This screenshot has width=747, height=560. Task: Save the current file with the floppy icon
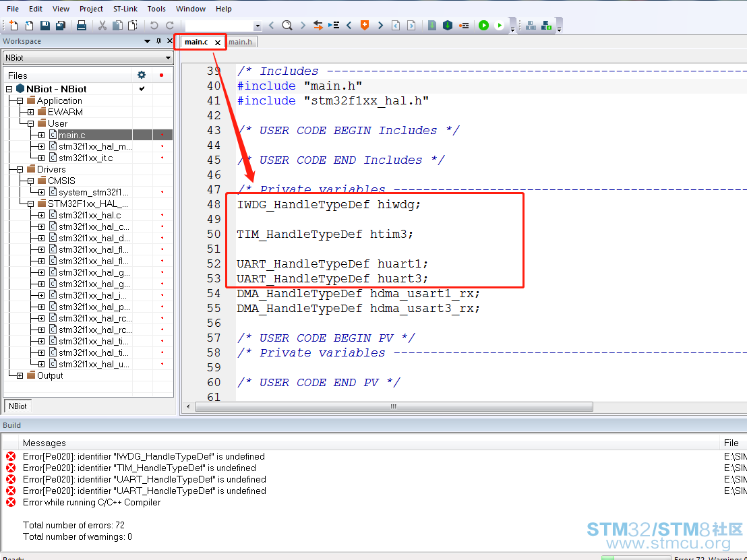tap(44, 25)
